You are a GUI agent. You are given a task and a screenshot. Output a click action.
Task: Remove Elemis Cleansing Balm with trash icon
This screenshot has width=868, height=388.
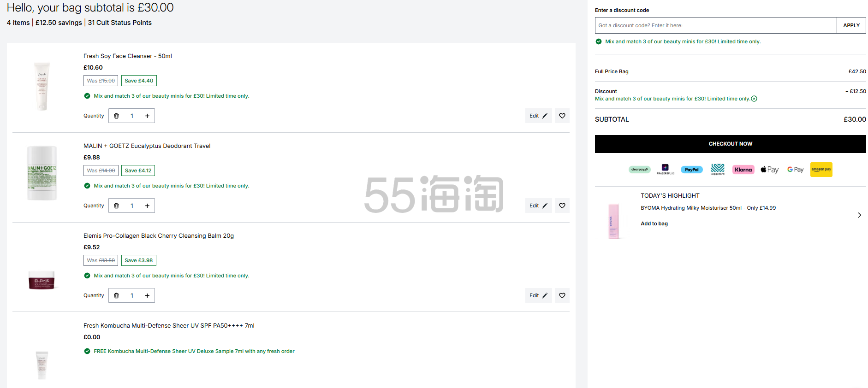(x=116, y=295)
